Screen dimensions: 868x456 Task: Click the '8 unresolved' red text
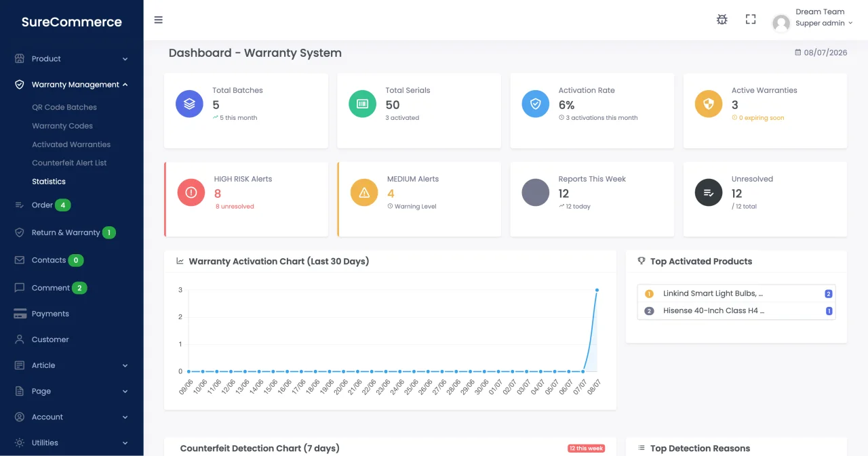tap(235, 207)
